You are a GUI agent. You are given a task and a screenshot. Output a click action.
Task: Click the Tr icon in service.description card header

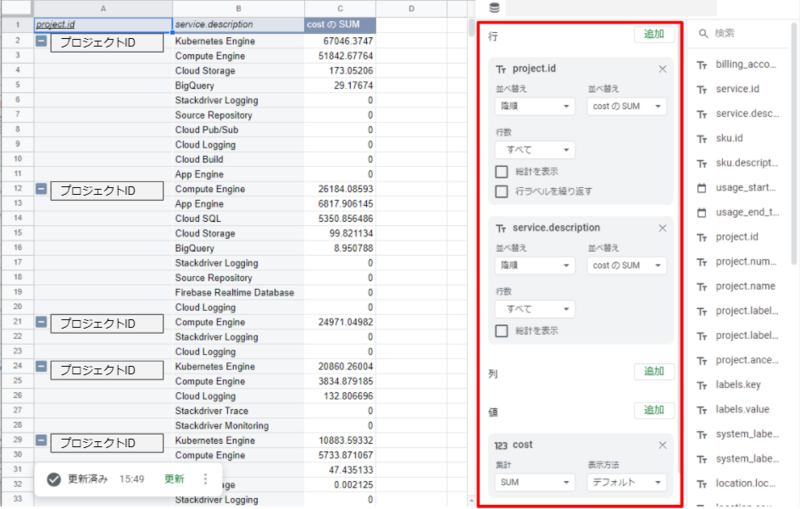pyautogui.click(x=501, y=228)
